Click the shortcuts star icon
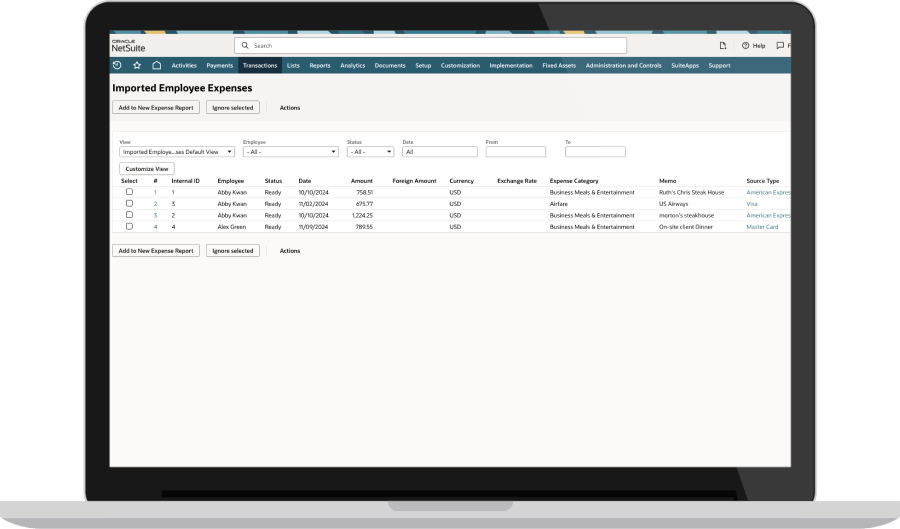Screen dimensions: 900x529 (x=137, y=66)
